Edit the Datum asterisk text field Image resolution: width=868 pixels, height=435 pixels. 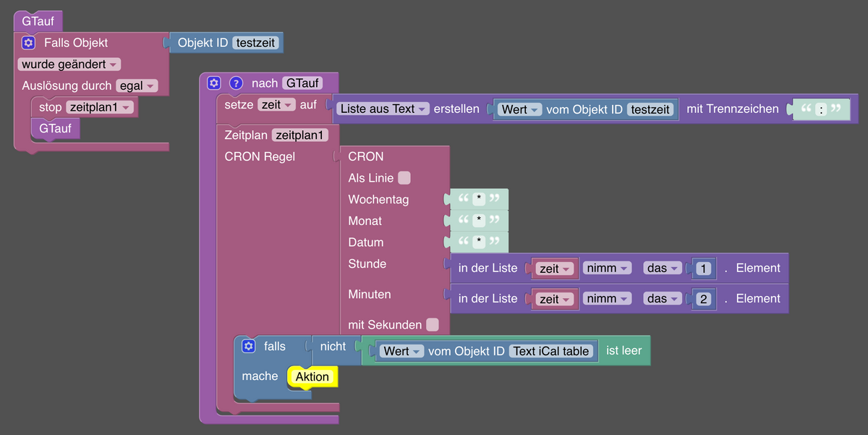478,242
